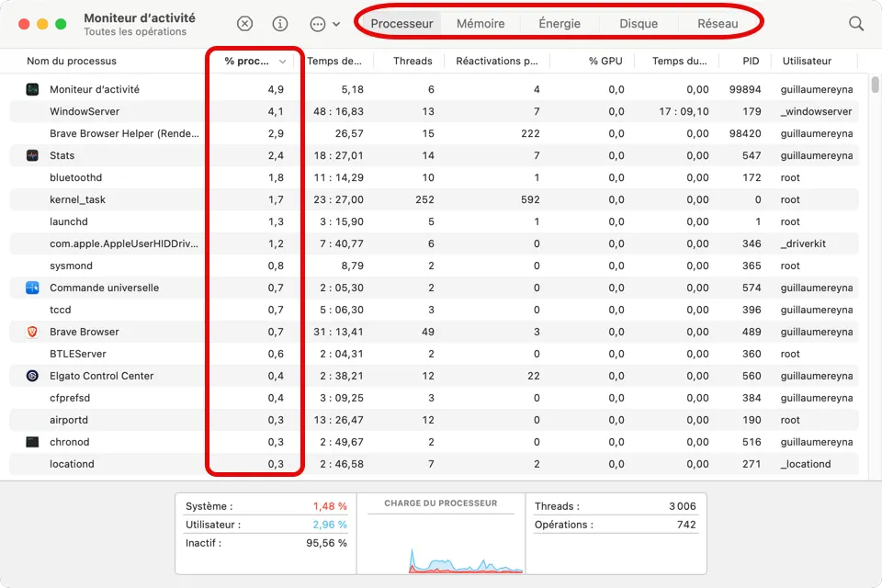Viewport: 882px width, 588px height.
Task: Sort by the Threads column header
Action: pyautogui.click(x=413, y=61)
